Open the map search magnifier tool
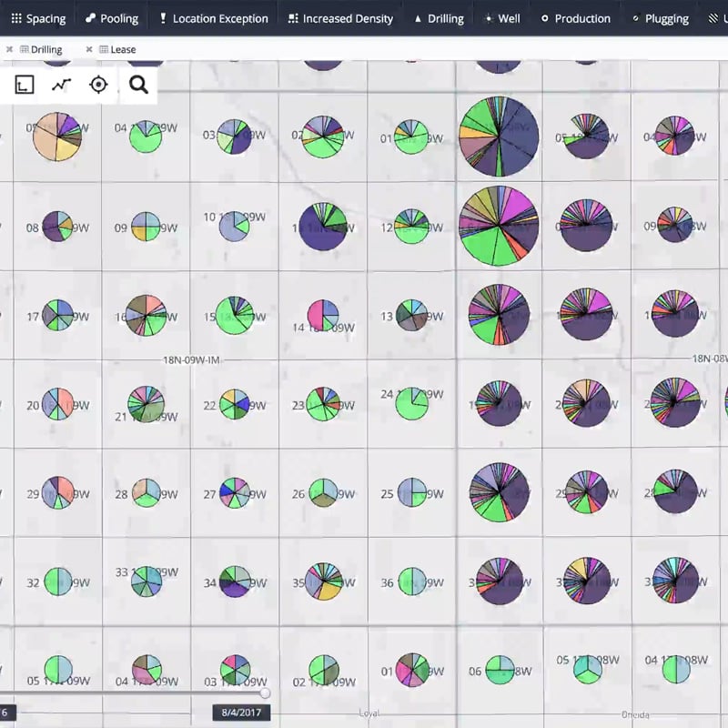 (x=138, y=85)
